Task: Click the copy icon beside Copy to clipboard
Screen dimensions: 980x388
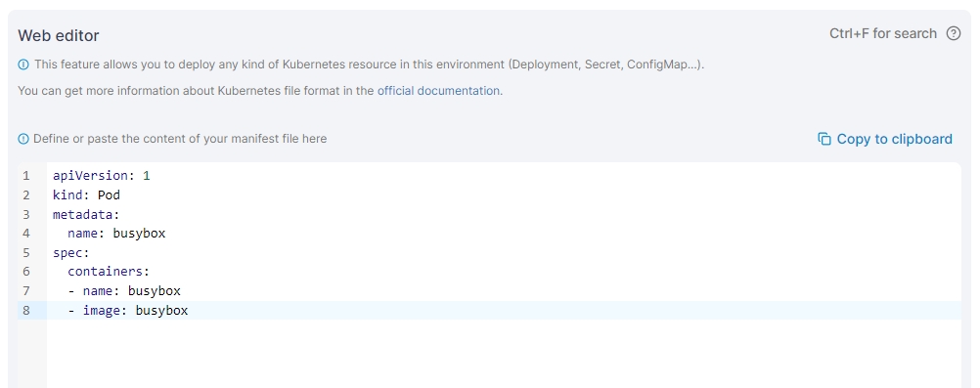Action: click(x=824, y=139)
